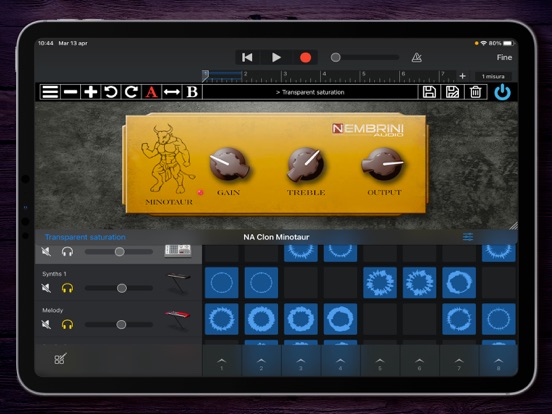Viewport: 552px width, 414px height.
Task: Play the Synths 1 loop cell in column 5
Action: [380, 282]
